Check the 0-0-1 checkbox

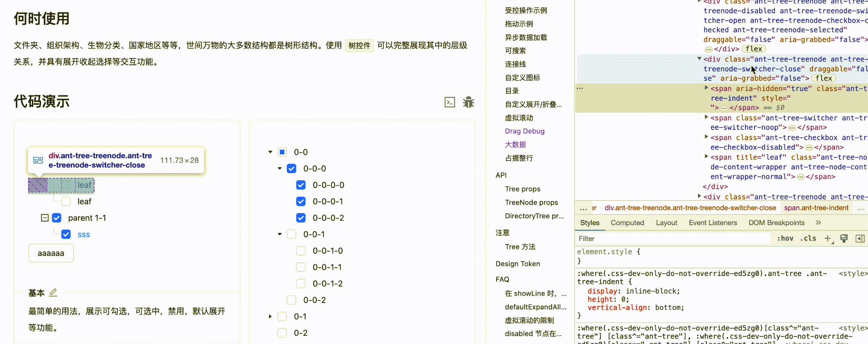pos(291,234)
